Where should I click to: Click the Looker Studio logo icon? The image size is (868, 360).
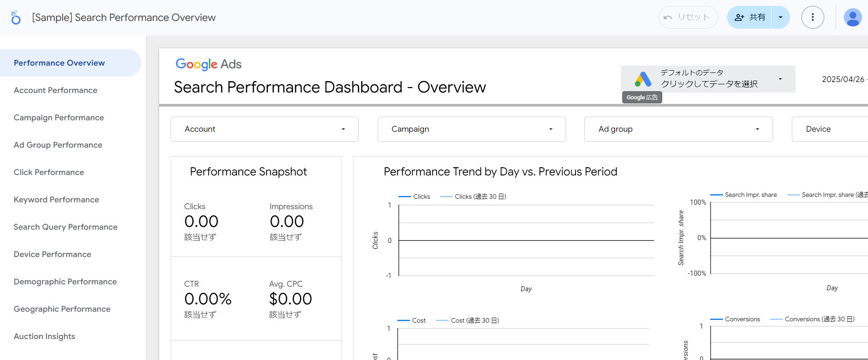pyautogui.click(x=16, y=18)
